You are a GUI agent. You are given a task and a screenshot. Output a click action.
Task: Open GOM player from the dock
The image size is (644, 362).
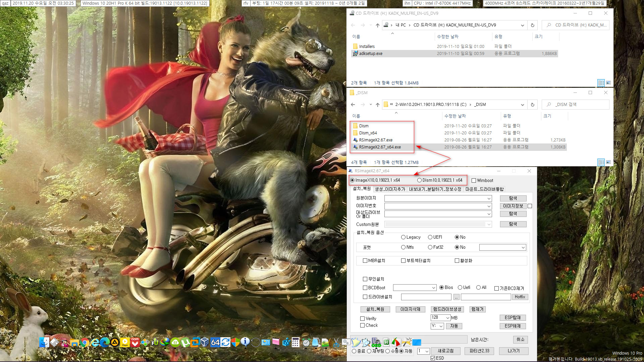pyautogui.click(x=135, y=342)
